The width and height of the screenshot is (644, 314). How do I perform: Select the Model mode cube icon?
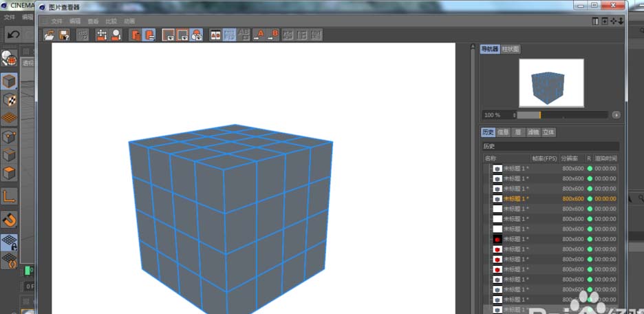pyautogui.click(x=10, y=81)
